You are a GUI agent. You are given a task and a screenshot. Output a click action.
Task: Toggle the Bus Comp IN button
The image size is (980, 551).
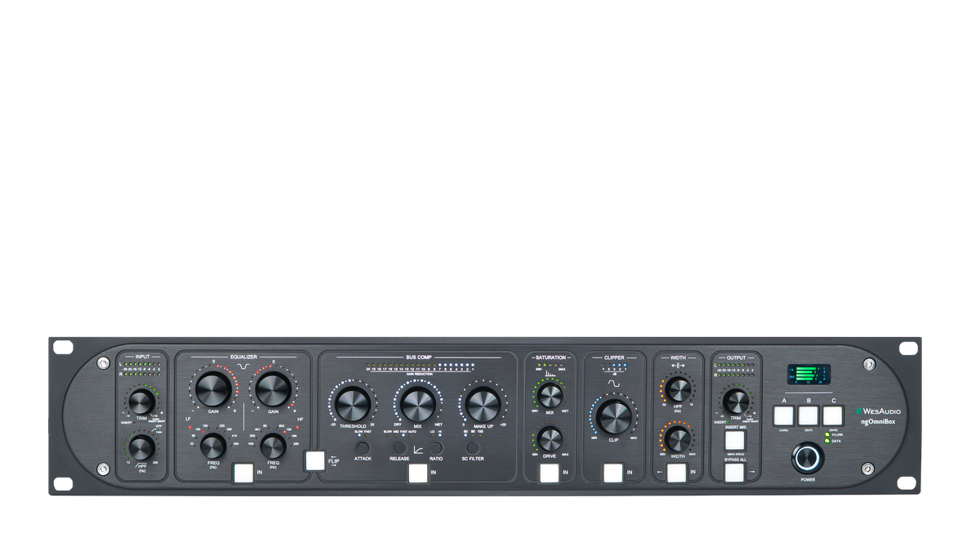[x=418, y=473]
